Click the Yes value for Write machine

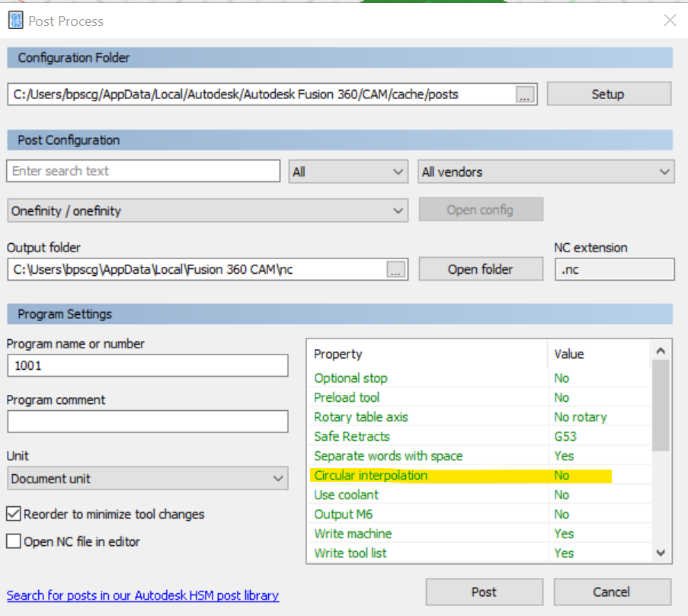[564, 534]
